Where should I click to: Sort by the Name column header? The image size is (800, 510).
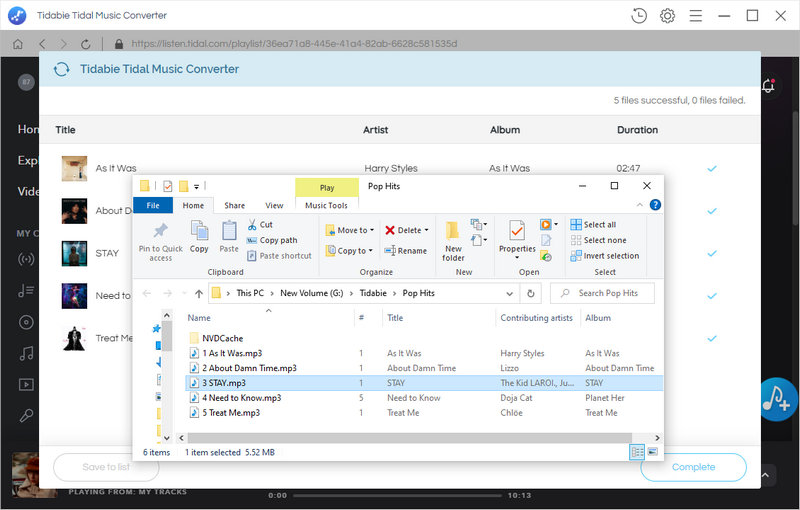(199, 318)
